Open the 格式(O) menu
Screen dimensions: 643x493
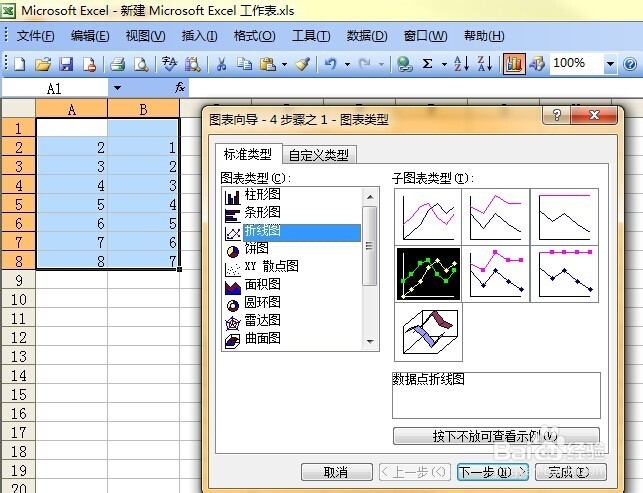pos(254,36)
